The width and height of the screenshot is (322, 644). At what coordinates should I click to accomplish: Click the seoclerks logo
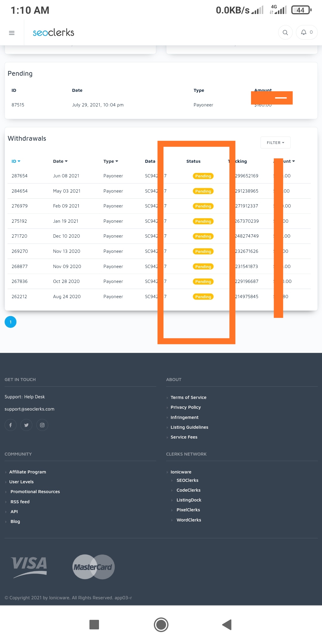tap(53, 32)
